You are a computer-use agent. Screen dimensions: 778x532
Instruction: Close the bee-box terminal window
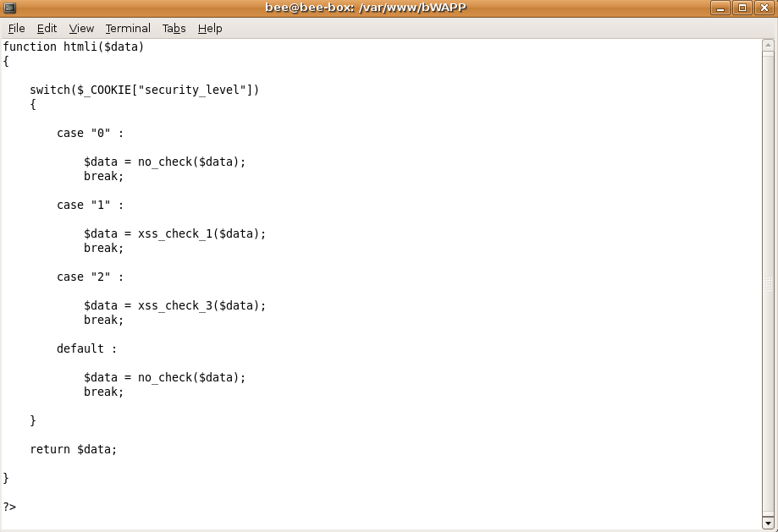[x=764, y=8]
